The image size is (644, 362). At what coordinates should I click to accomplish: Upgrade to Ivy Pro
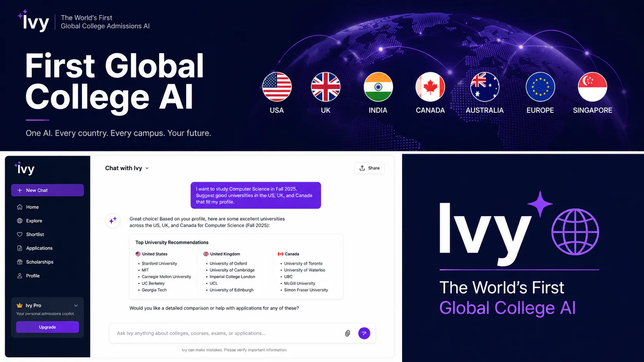click(x=47, y=327)
